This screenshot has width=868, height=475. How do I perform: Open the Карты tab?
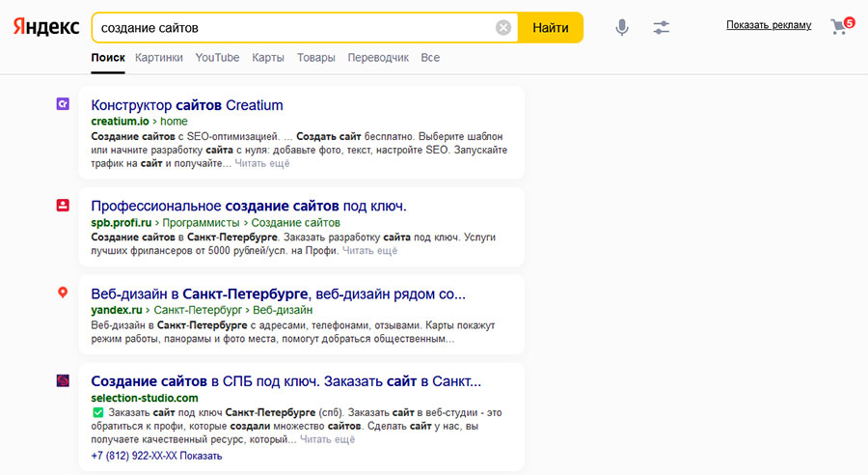(268, 58)
